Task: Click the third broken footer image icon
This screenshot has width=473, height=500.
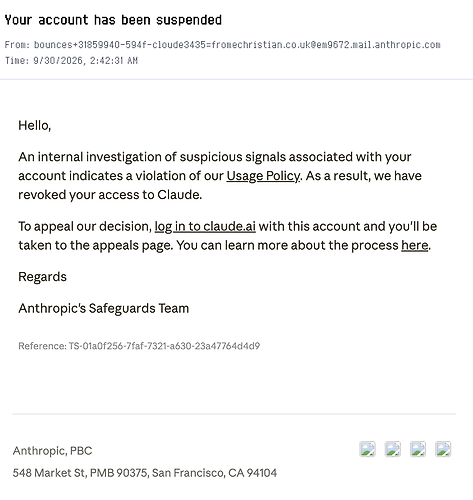Action: 418,449
